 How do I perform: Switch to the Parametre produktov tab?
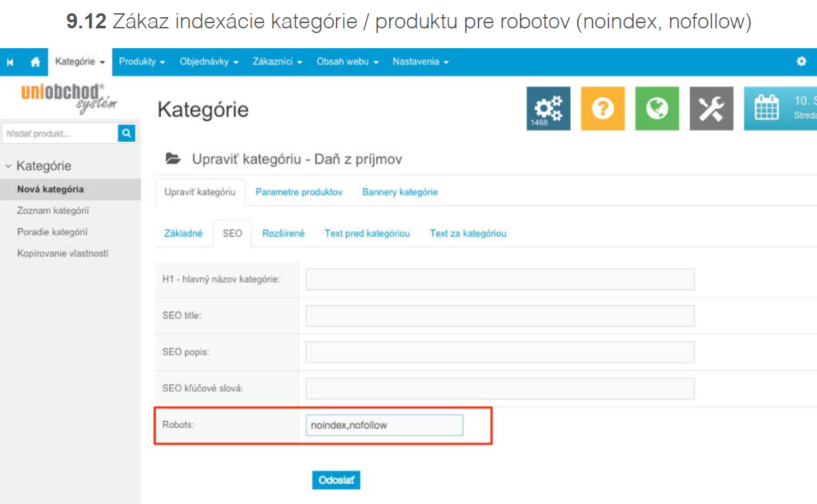299,192
